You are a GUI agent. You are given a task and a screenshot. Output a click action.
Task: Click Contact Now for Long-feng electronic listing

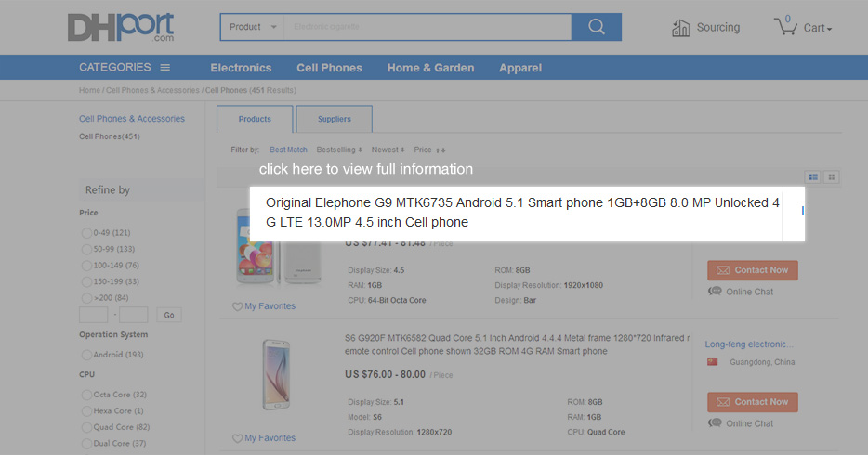click(x=753, y=402)
